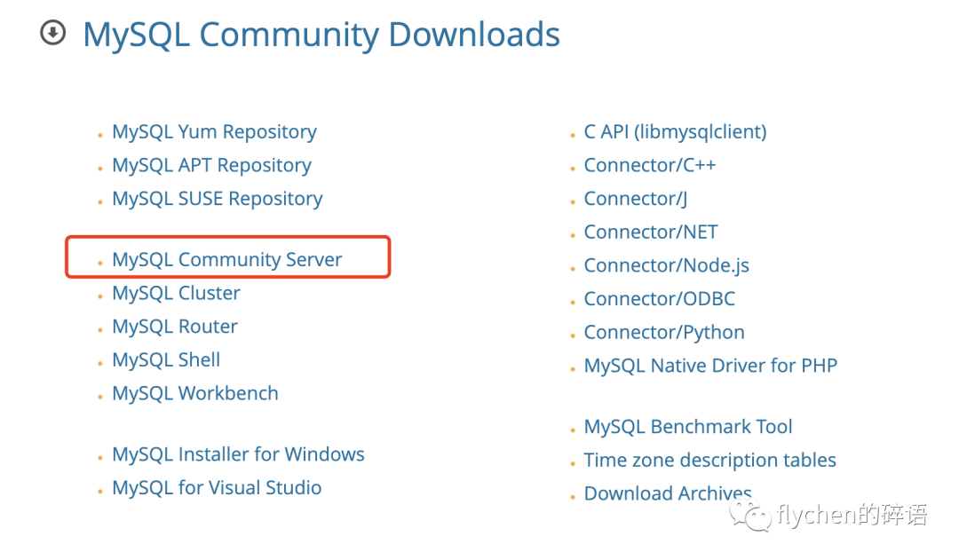Visit MySQL Benchmark Tool page

(688, 427)
